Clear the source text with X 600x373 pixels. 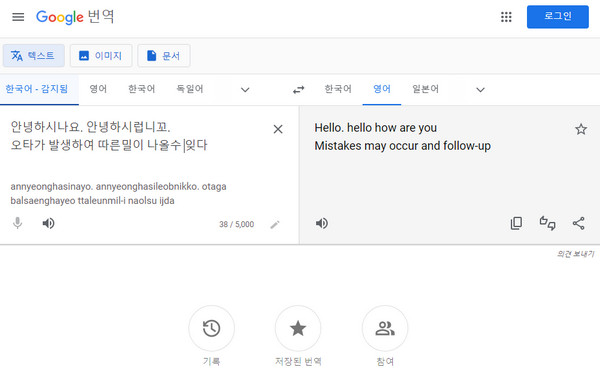(x=278, y=129)
